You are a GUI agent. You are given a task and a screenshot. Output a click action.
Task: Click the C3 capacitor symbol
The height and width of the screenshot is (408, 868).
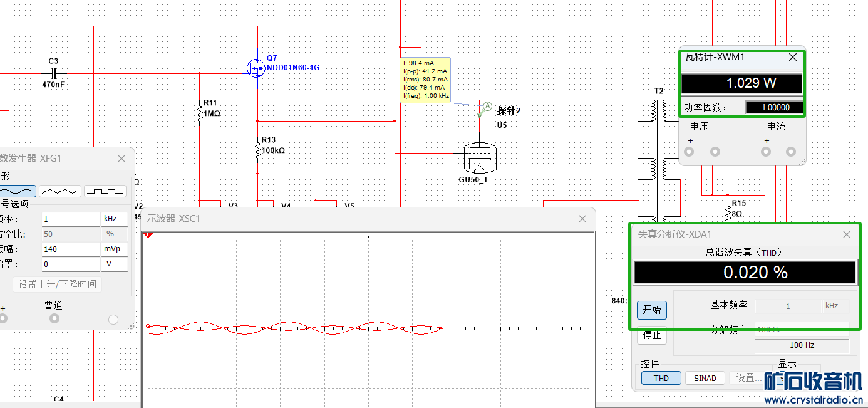53,73
